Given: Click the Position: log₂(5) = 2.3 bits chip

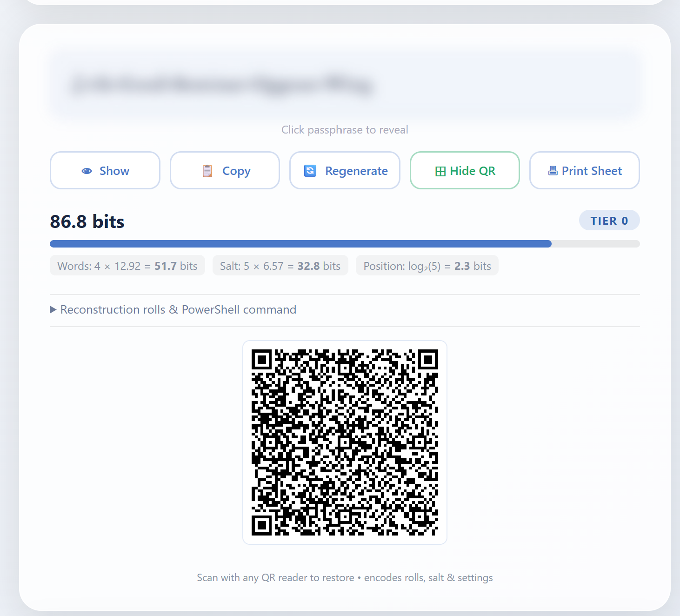Looking at the screenshot, I should (427, 266).
